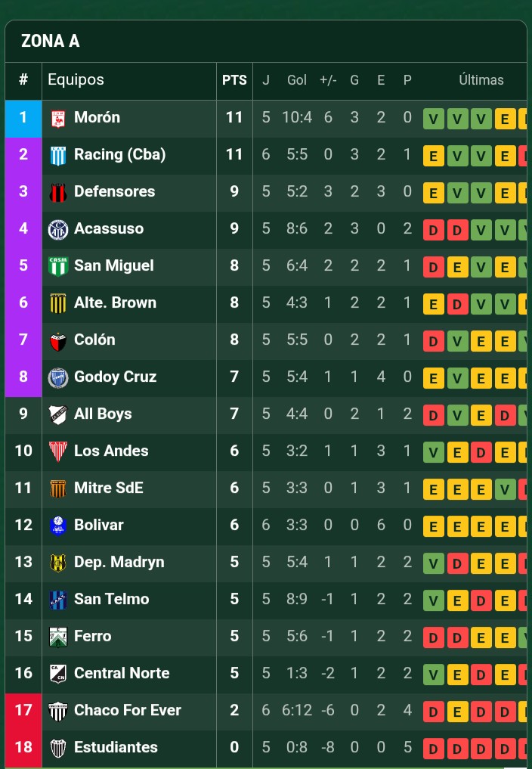
Task: Click the Últimas column header
Action: [481, 80]
